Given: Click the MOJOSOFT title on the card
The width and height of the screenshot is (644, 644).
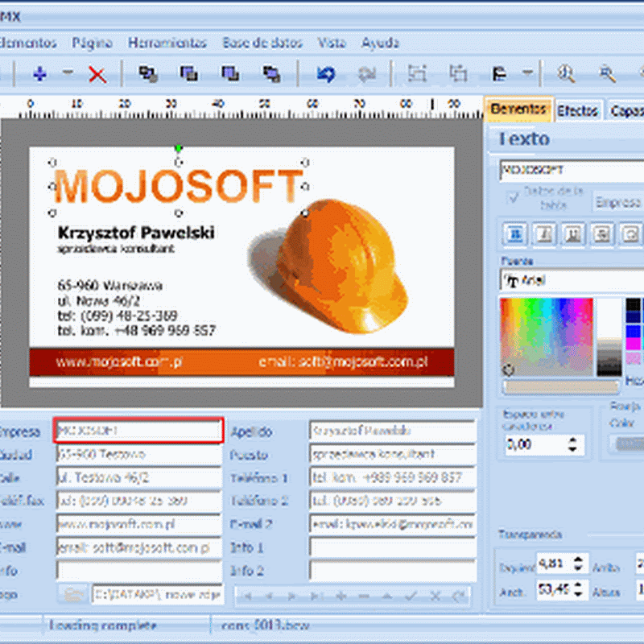Looking at the screenshot, I should tap(178, 187).
